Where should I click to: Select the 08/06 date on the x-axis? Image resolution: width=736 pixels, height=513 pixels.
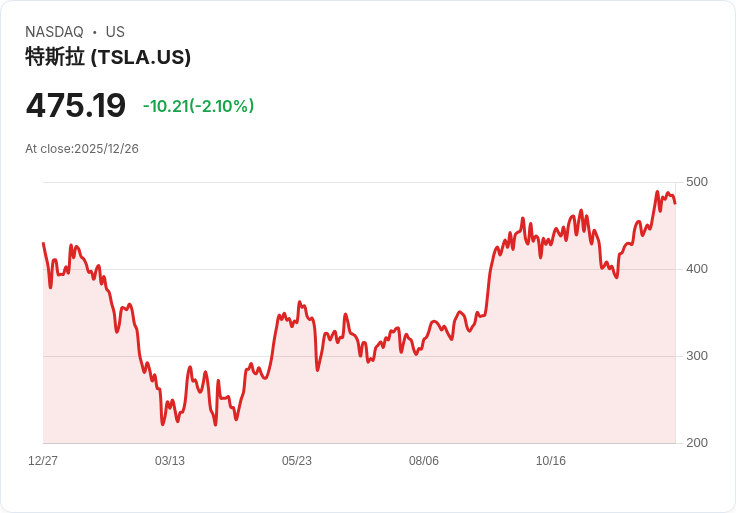424,461
